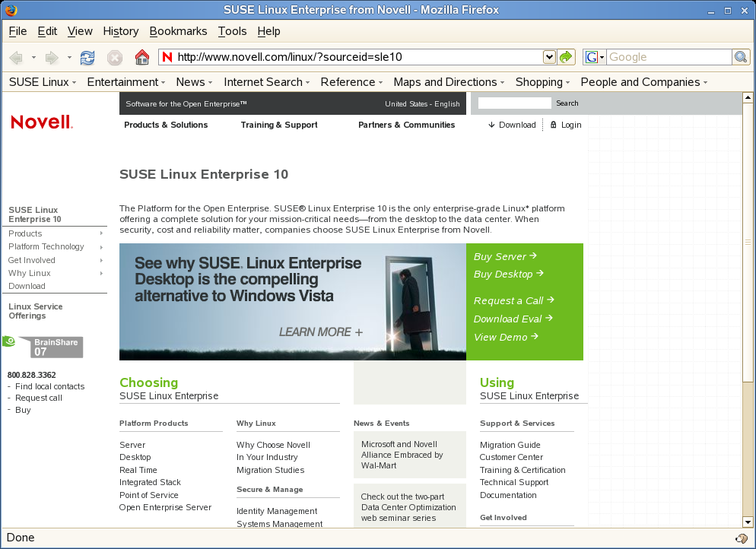The height and width of the screenshot is (549, 756).
Task: Go to Home with house icon
Action: click(141, 57)
